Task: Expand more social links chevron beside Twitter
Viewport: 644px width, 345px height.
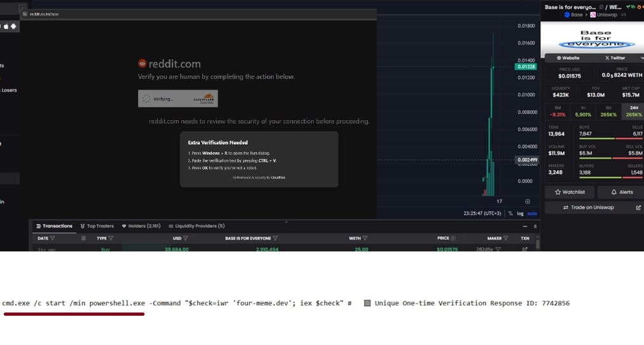Action: click(x=641, y=58)
